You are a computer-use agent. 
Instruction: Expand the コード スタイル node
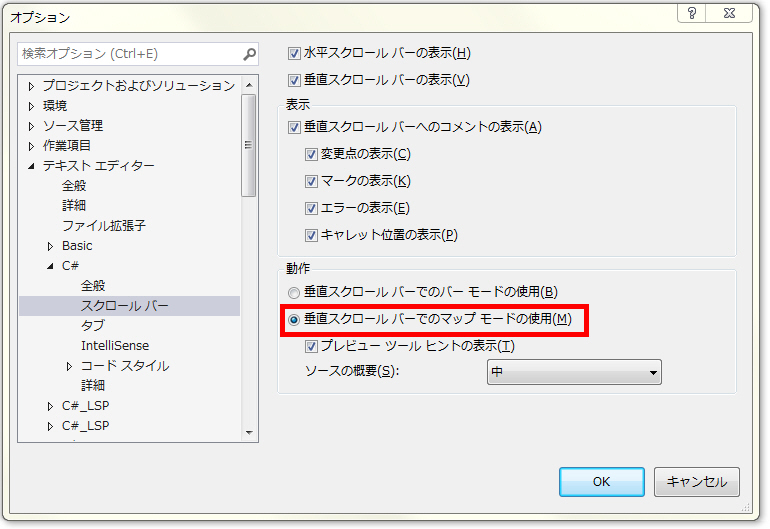(x=70, y=366)
